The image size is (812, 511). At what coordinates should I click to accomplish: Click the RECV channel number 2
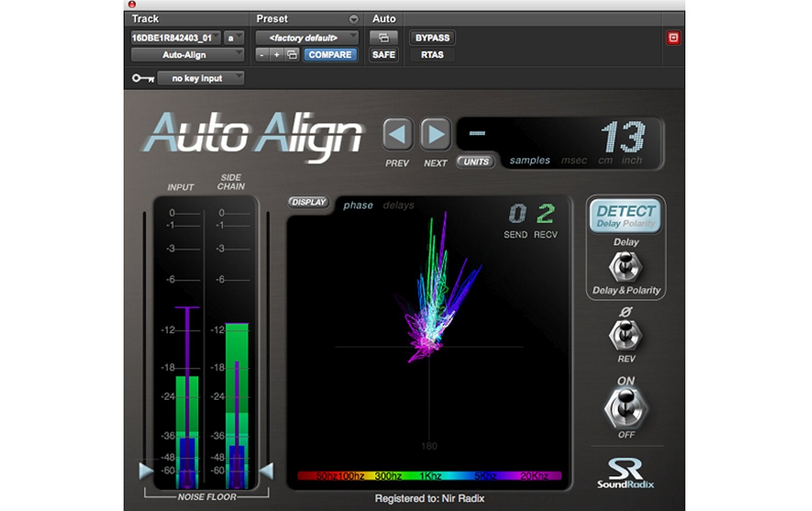pyautogui.click(x=546, y=214)
